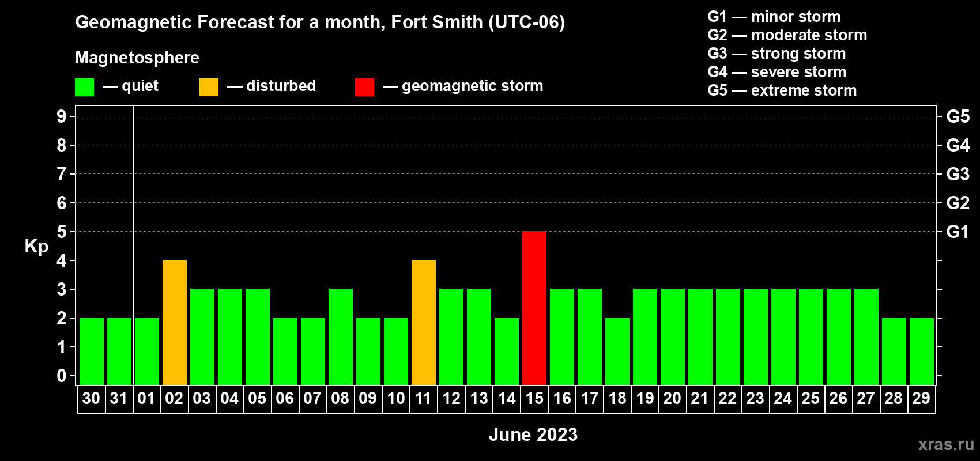Click the green bar for June 08
The height and width of the screenshot is (461, 980).
click(x=341, y=337)
